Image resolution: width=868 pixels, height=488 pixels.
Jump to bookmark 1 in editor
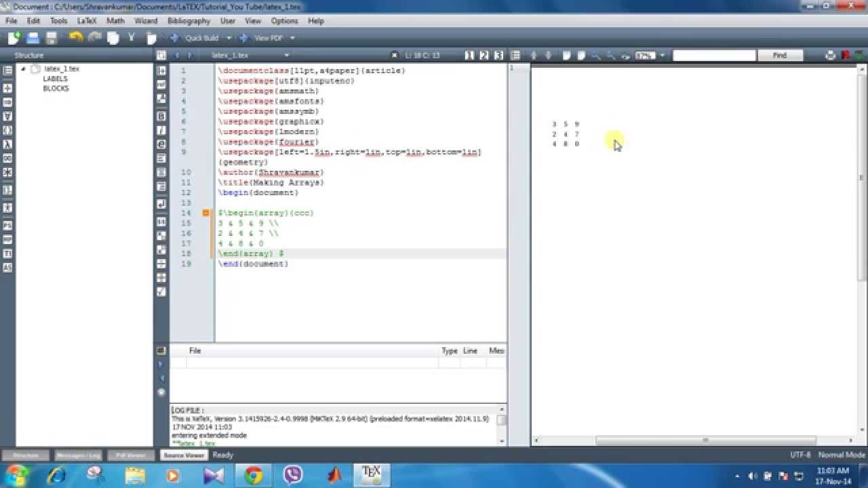(469, 56)
